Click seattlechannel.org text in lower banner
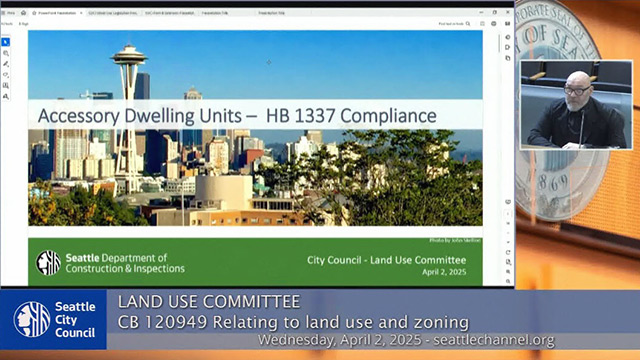 494,340
